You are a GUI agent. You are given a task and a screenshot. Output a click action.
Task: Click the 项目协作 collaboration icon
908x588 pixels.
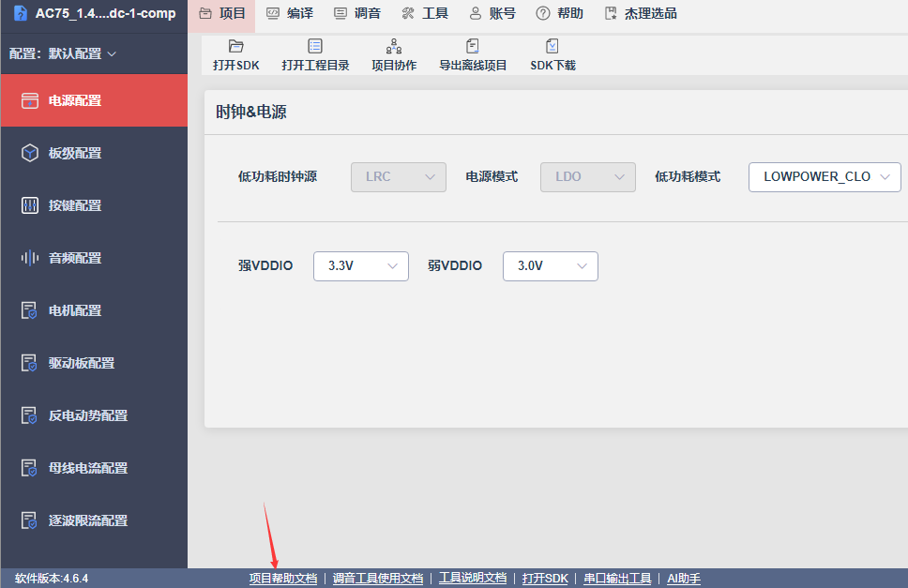(394, 46)
